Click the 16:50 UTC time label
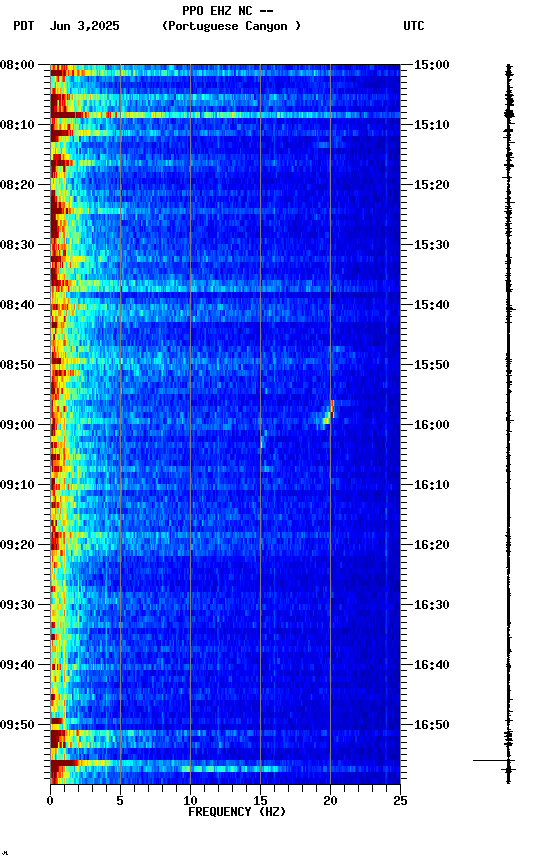The width and height of the screenshot is (552, 864). point(432,725)
